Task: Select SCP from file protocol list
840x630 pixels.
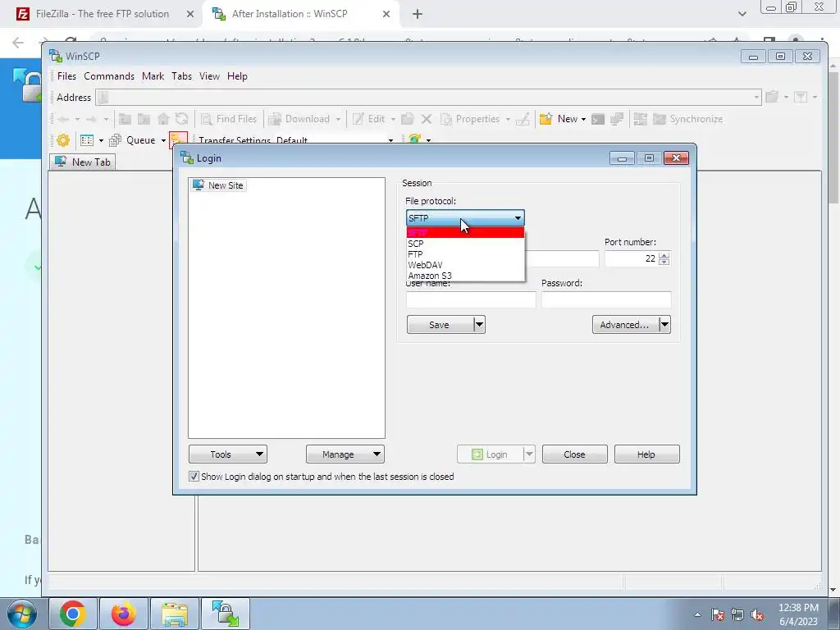Action: pos(465,243)
